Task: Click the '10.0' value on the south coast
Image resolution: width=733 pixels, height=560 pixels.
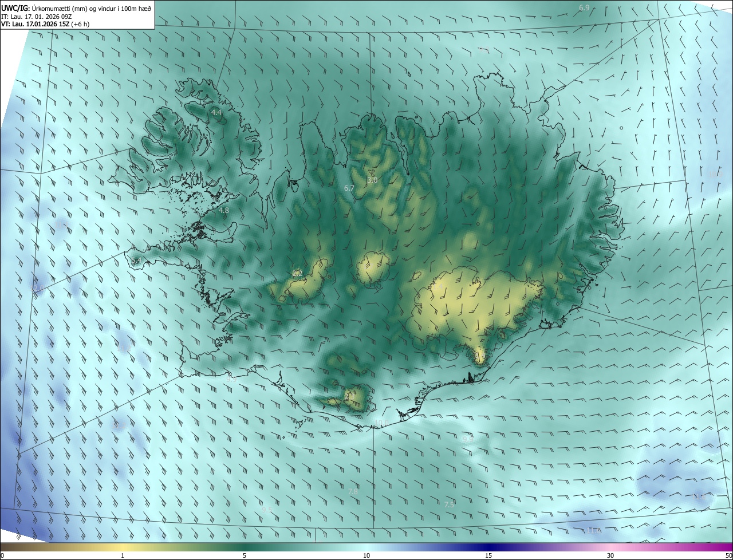Action: [381, 423]
